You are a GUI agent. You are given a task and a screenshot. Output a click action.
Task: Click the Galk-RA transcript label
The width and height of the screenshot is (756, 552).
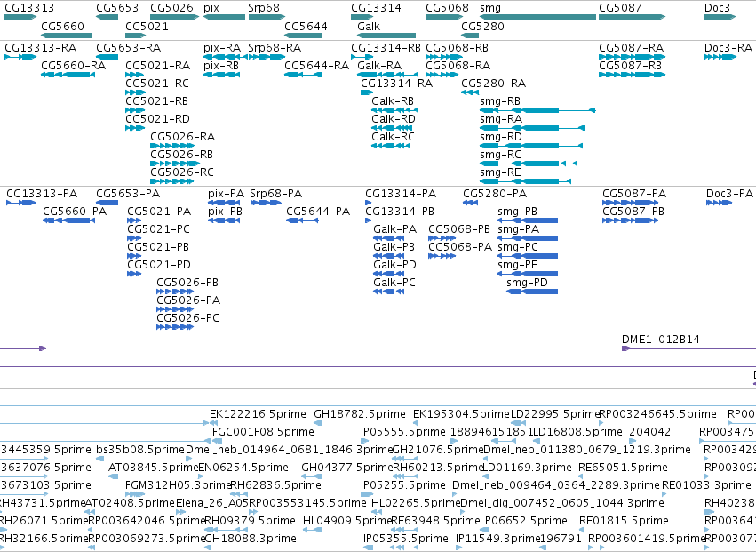(379, 66)
